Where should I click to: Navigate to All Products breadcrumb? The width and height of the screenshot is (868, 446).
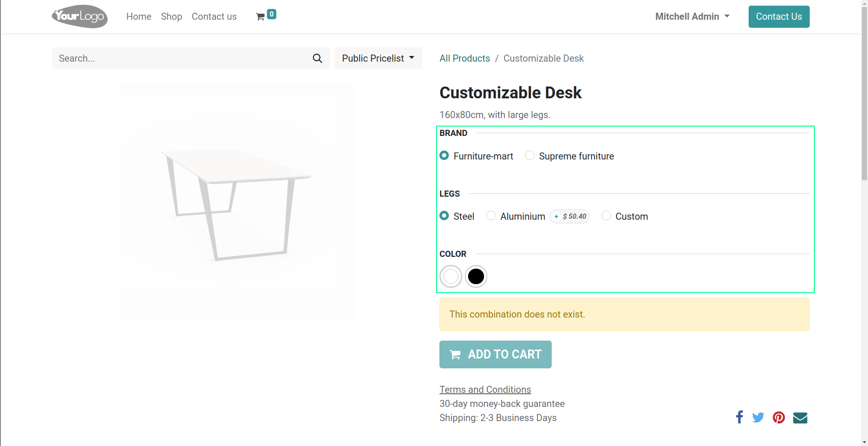[x=464, y=58]
